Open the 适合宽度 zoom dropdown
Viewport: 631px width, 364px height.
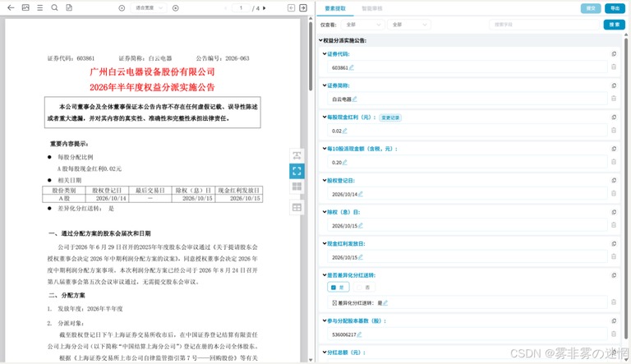[149, 8]
